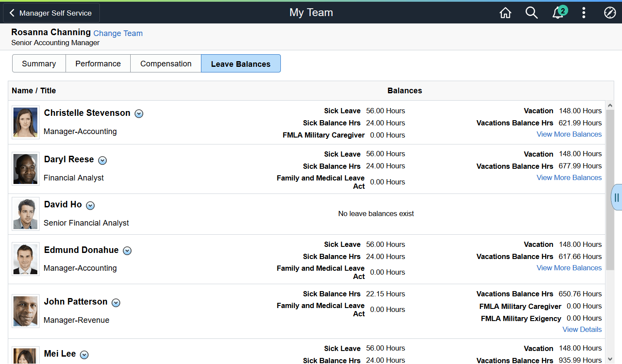Open View Details for John Patterson
Viewport: 622px width, 364px height.
tap(582, 330)
